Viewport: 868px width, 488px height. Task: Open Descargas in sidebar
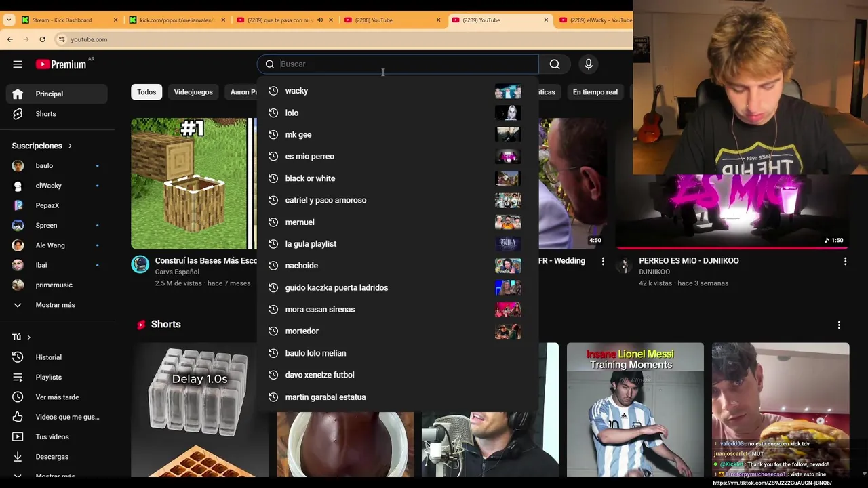tap(56, 457)
